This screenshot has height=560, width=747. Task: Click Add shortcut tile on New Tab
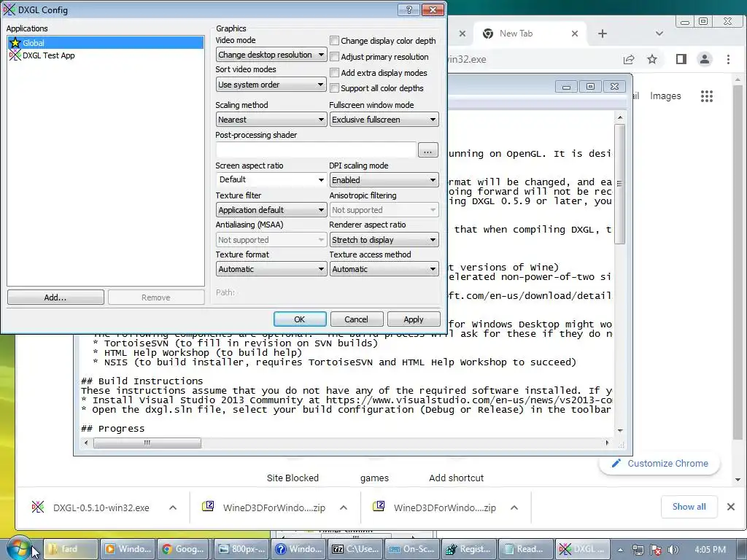pyautogui.click(x=456, y=478)
